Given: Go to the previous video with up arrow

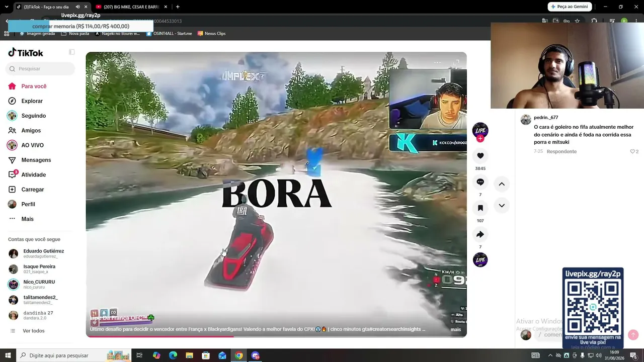Looking at the screenshot, I should point(502,184).
